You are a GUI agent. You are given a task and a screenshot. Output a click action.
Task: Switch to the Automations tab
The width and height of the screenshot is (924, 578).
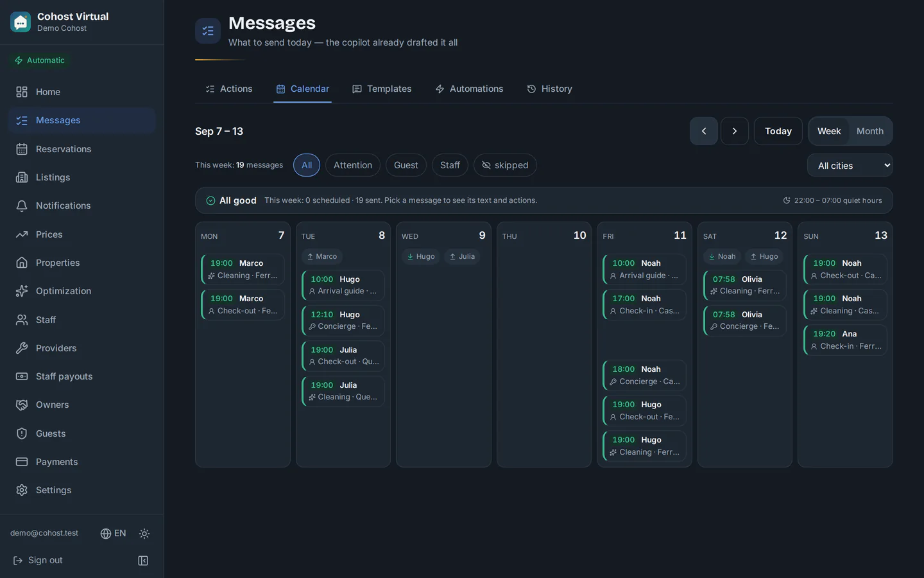[x=469, y=89]
